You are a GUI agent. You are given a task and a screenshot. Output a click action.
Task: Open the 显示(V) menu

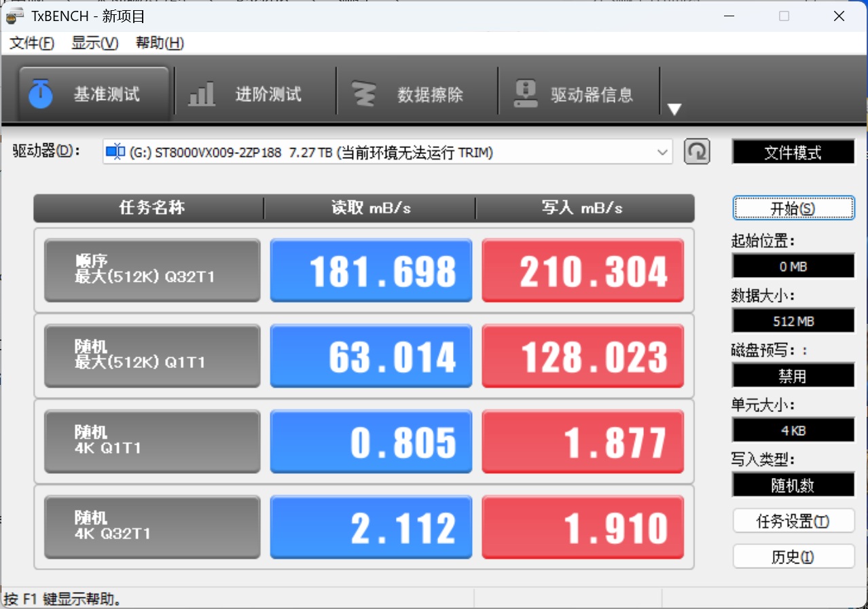pyautogui.click(x=95, y=43)
